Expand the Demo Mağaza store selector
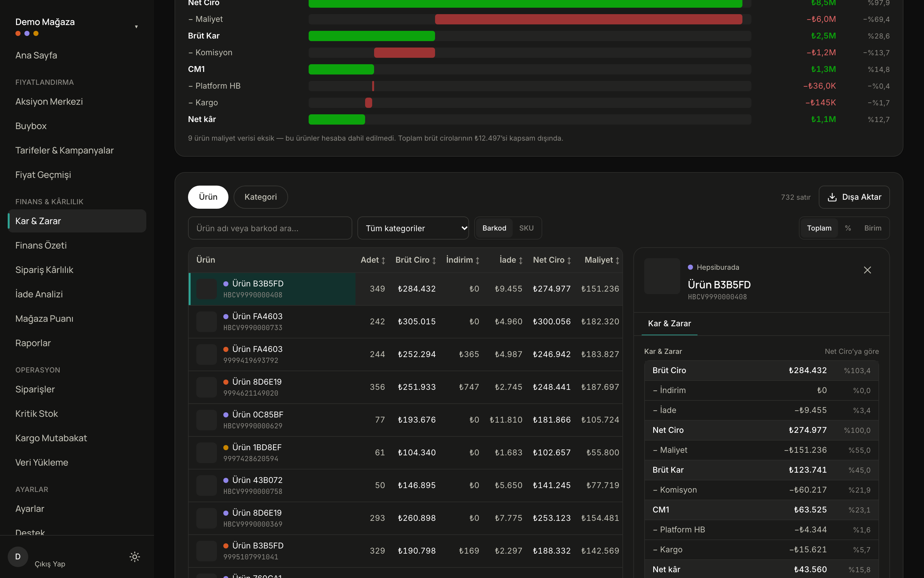 coord(77,26)
